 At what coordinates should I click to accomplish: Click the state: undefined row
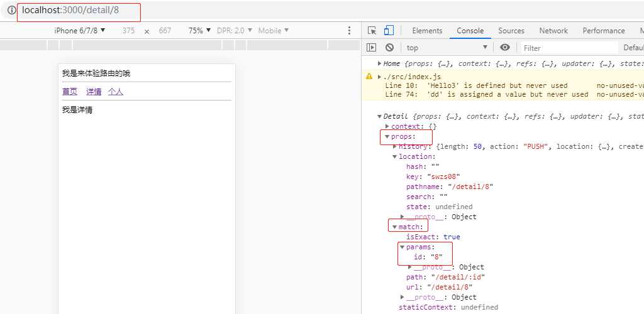[440, 207]
